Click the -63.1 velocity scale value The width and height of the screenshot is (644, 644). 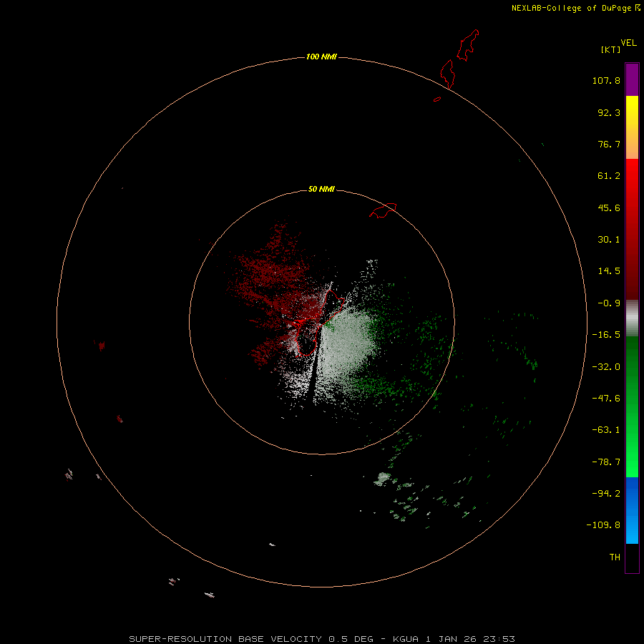pyautogui.click(x=606, y=430)
